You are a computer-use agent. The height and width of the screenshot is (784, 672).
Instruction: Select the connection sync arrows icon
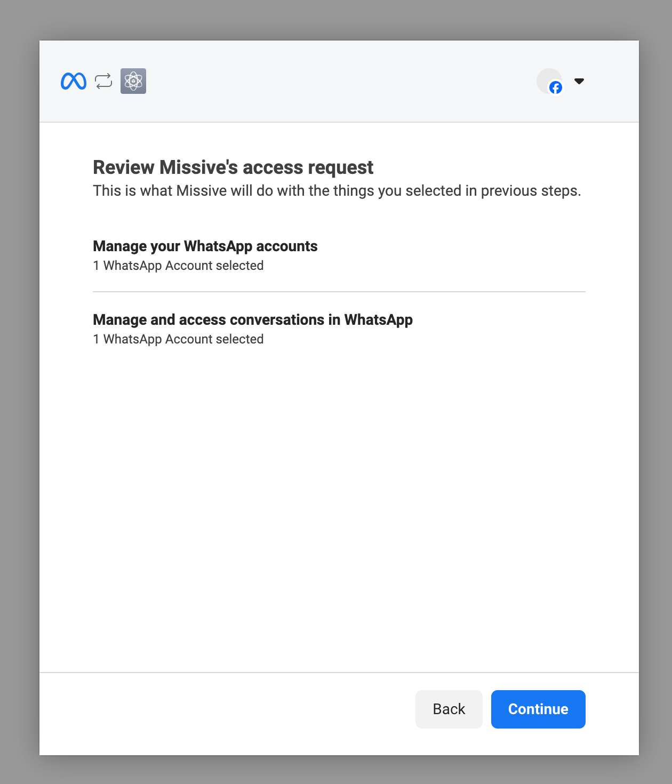click(103, 81)
